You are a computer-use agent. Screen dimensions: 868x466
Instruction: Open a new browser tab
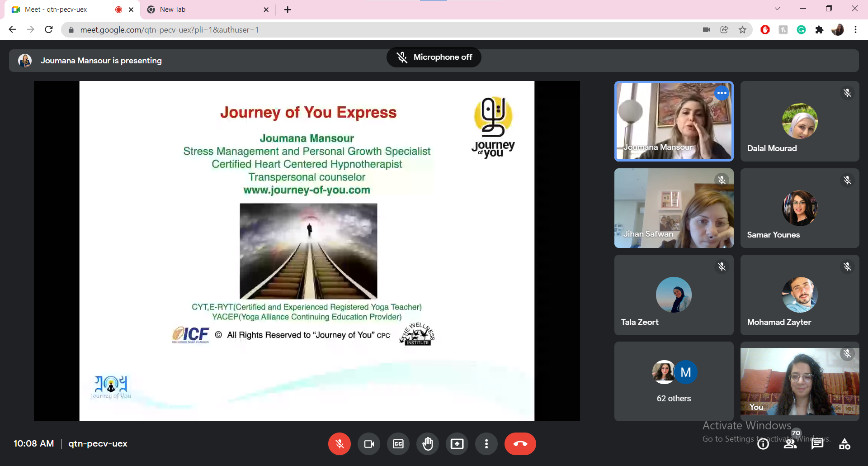click(288, 10)
